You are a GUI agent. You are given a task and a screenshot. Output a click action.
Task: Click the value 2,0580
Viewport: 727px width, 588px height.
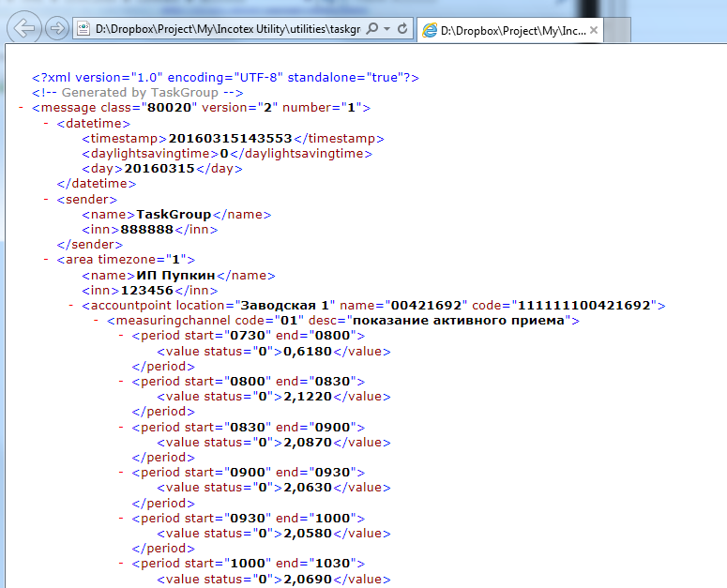[x=308, y=534]
